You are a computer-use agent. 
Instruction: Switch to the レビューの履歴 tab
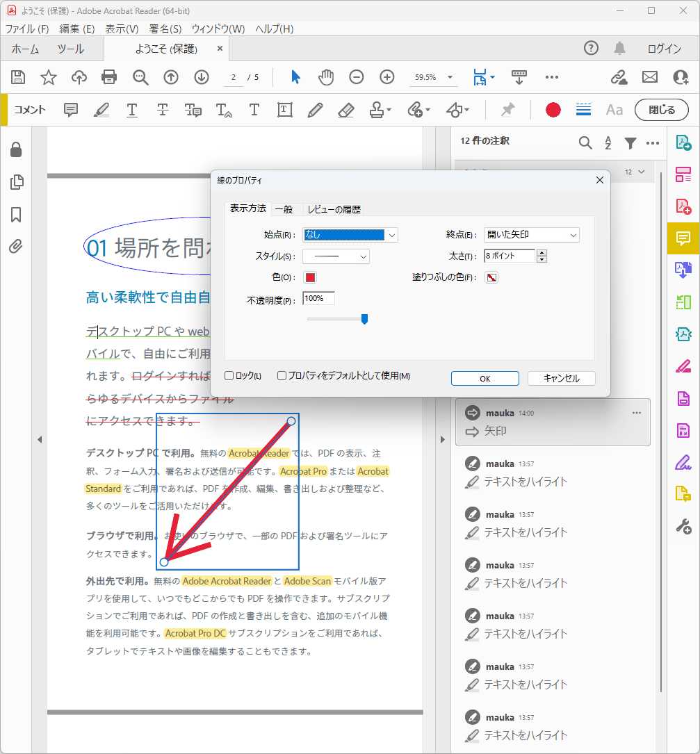coord(334,209)
